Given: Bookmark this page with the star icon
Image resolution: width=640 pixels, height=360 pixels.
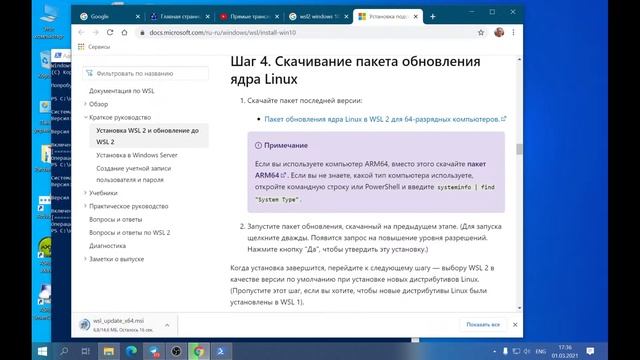Looking at the screenshot, I should [x=481, y=33].
